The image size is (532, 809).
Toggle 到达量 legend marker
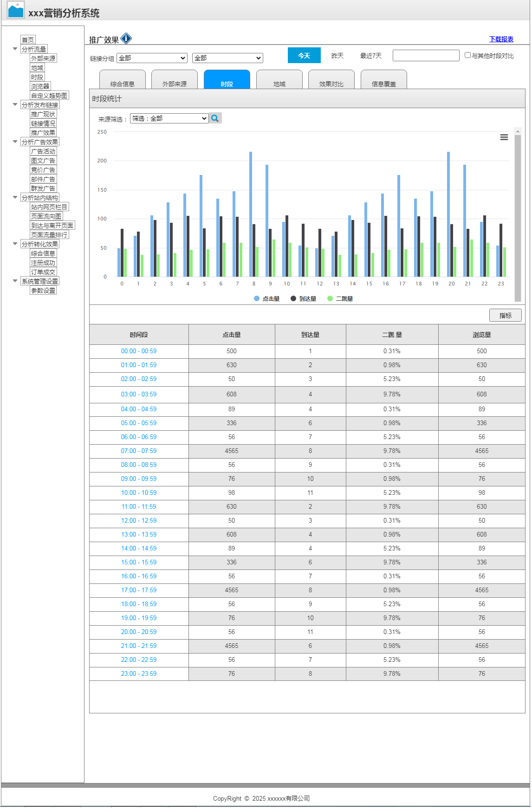[x=293, y=298]
